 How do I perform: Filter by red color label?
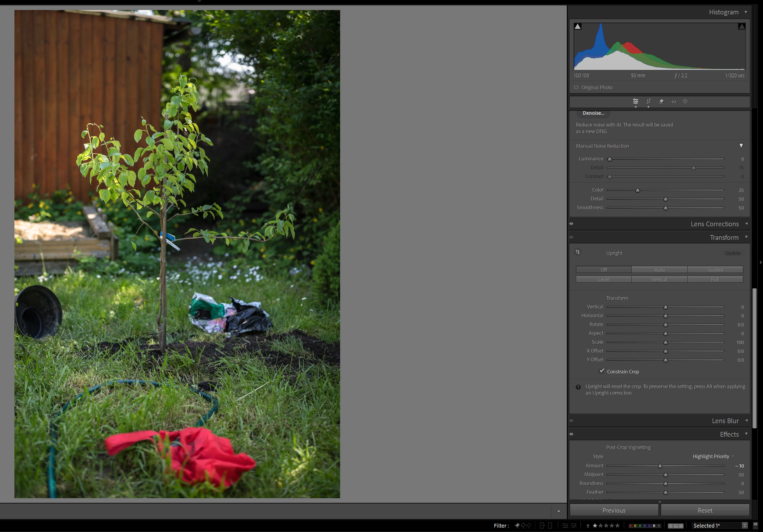click(x=630, y=526)
